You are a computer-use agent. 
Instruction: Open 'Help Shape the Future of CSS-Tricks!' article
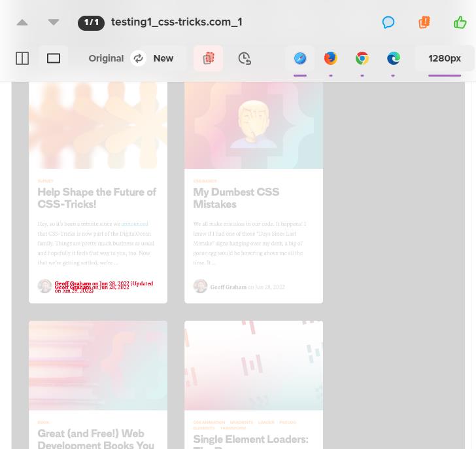[97, 198]
